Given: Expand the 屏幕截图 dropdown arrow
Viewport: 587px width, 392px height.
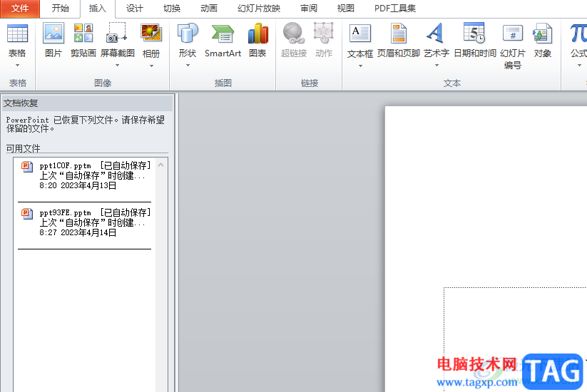Looking at the screenshot, I should [117, 66].
